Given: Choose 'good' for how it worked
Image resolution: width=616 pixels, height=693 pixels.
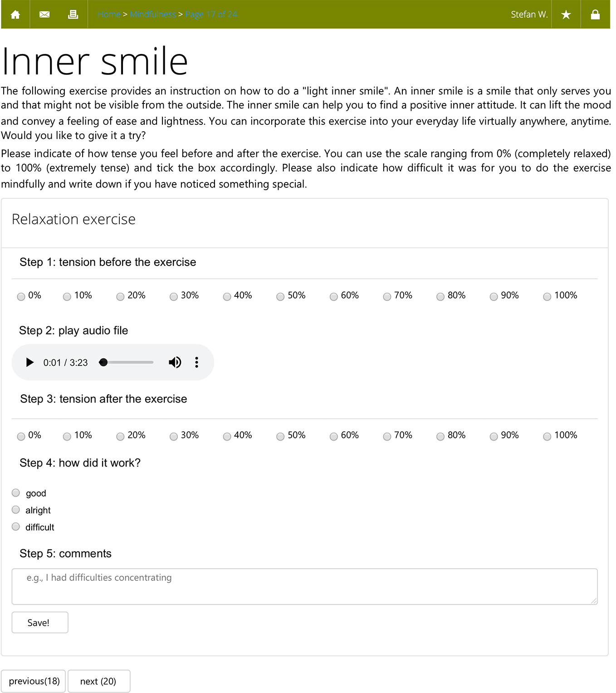Looking at the screenshot, I should tap(16, 493).
